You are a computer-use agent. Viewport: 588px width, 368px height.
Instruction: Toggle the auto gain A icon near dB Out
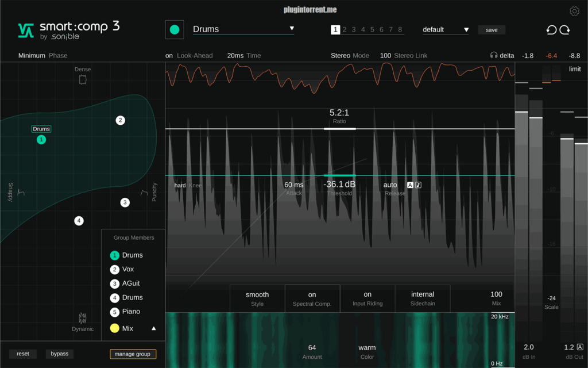pyautogui.click(x=580, y=347)
